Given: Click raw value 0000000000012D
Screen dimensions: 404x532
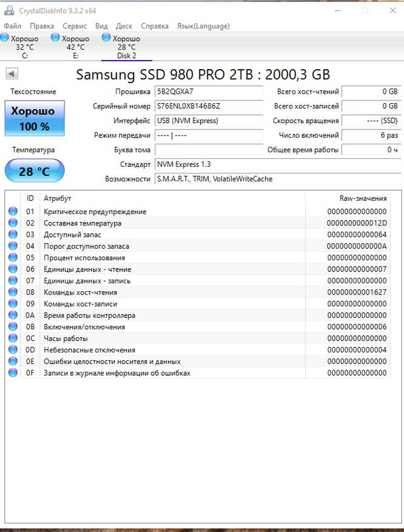Looking at the screenshot, I should click(x=357, y=223).
